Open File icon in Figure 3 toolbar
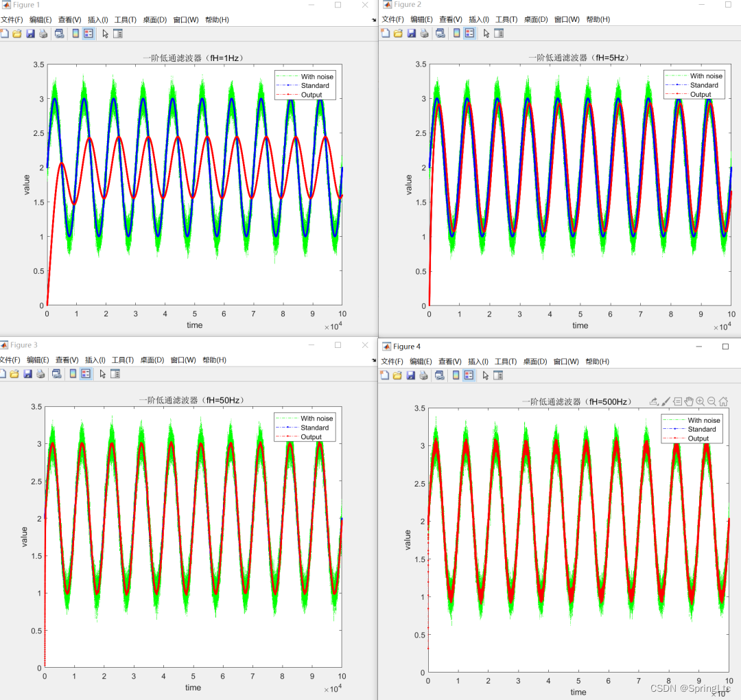 (x=14, y=374)
